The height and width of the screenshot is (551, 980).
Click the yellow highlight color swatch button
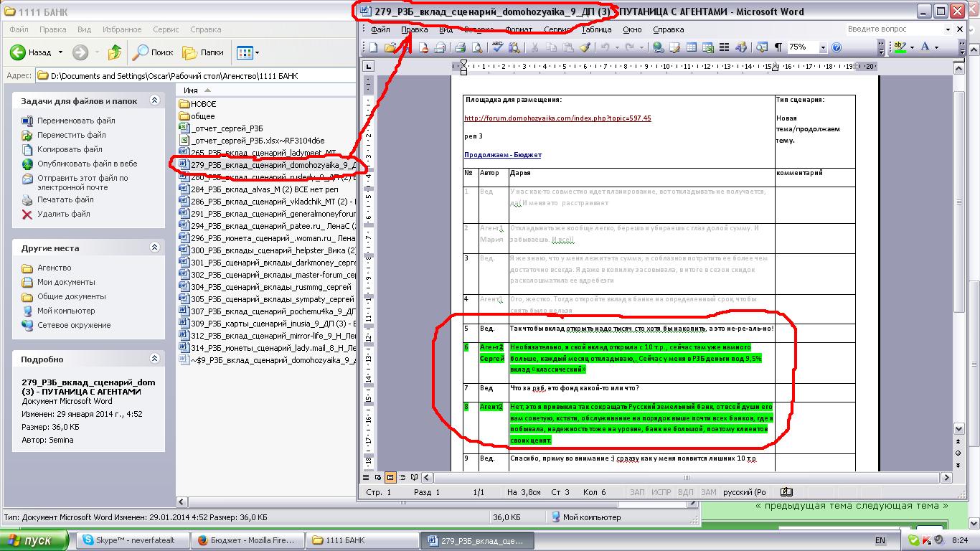(x=899, y=47)
